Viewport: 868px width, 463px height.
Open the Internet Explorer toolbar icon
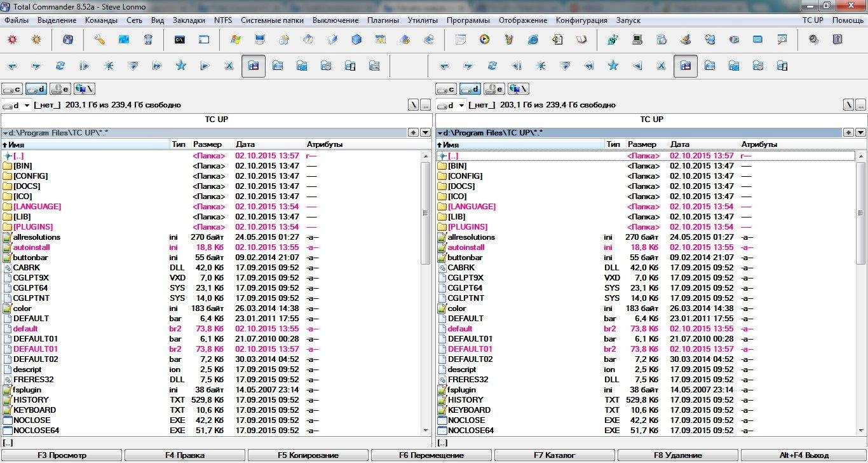click(533, 39)
